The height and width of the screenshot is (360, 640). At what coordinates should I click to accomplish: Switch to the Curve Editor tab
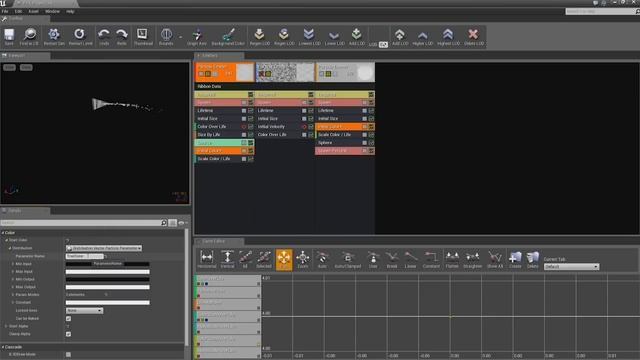point(219,241)
